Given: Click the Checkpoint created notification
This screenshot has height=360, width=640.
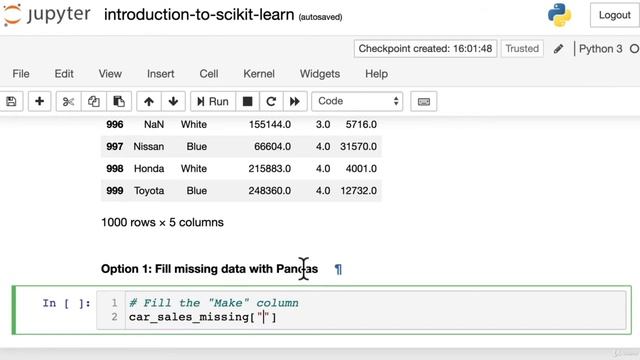Looking at the screenshot, I should [x=425, y=49].
